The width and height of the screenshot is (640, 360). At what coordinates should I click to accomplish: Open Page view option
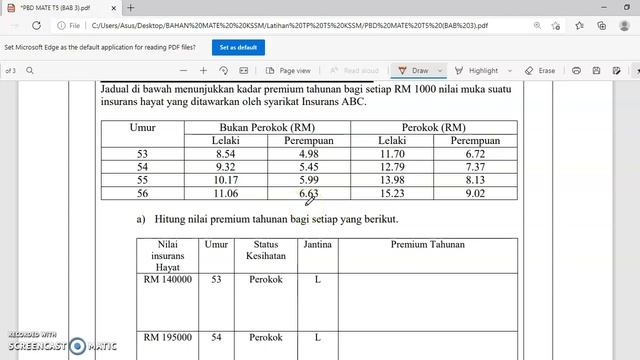(288, 71)
